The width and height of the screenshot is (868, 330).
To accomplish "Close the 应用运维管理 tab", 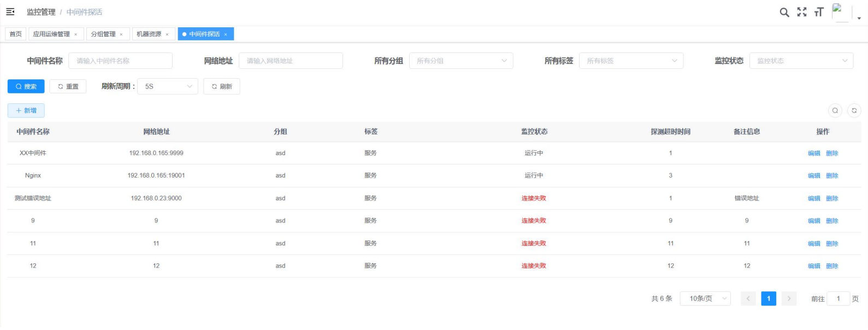I will click(x=75, y=34).
